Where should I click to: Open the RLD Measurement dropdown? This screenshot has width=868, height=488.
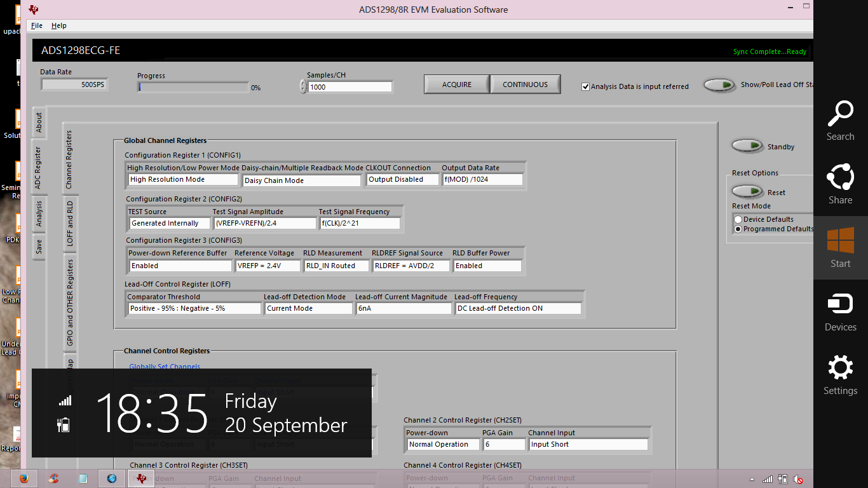336,266
